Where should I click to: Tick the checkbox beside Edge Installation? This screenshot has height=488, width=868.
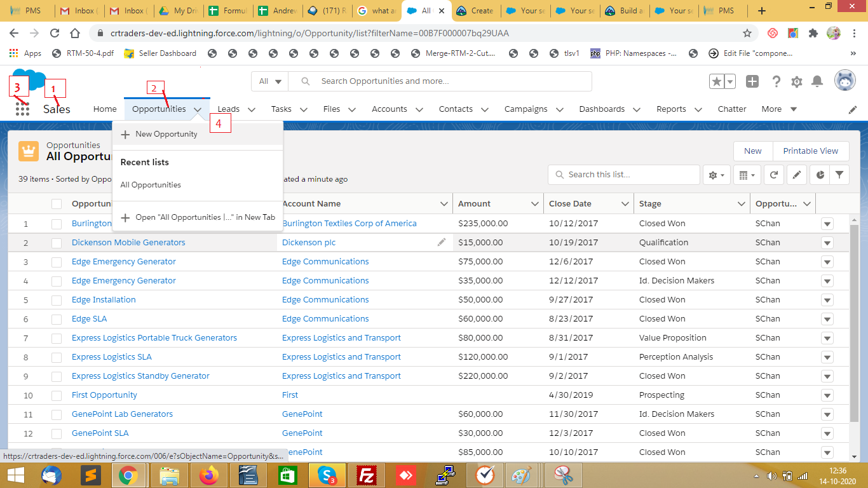(56, 299)
